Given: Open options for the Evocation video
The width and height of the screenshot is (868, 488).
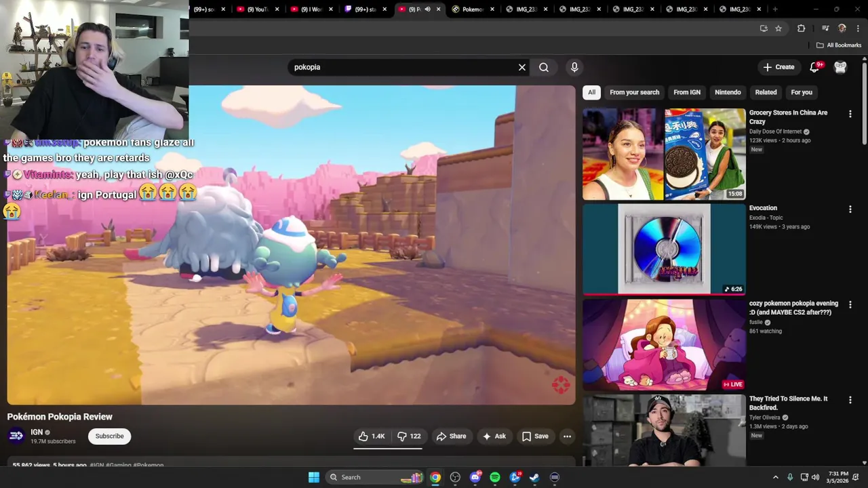Looking at the screenshot, I should 850,209.
